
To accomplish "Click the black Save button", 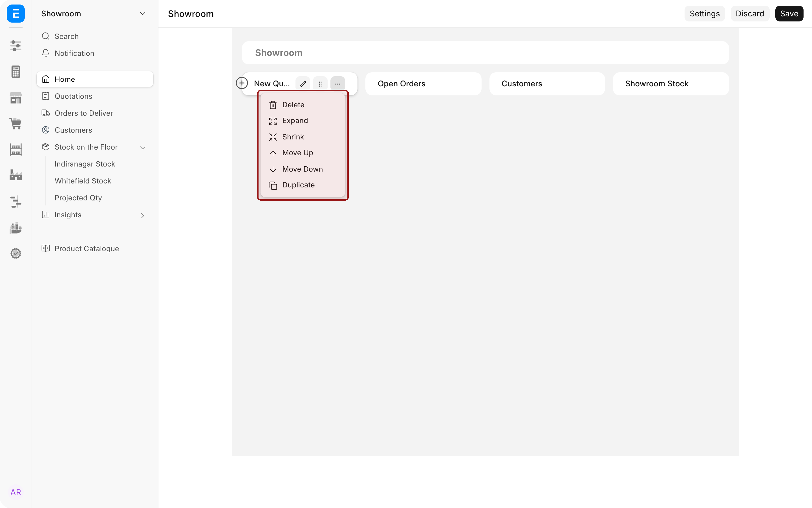I will pyautogui.click(x=789, y=14).
